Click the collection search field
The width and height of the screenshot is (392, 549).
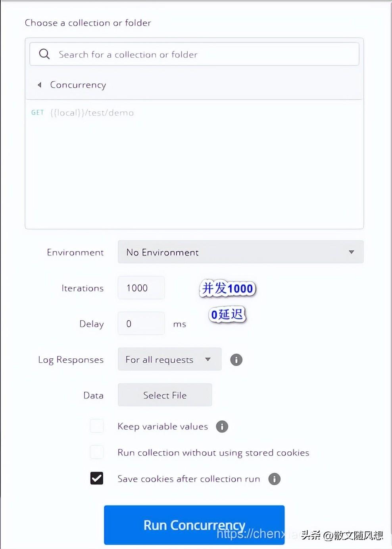click(x=194, y=54)
